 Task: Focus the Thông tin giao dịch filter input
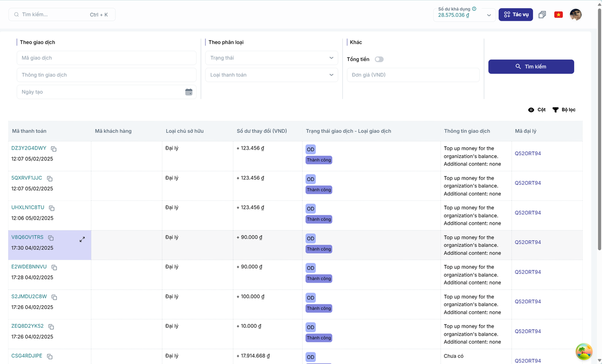[106, 75]
